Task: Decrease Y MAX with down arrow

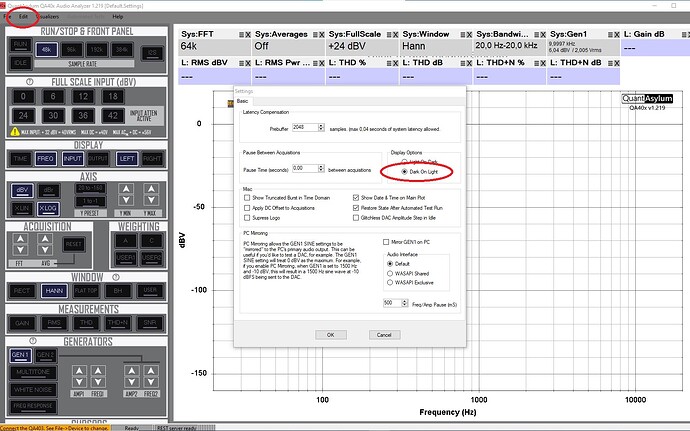Action: tap(151, 200)
